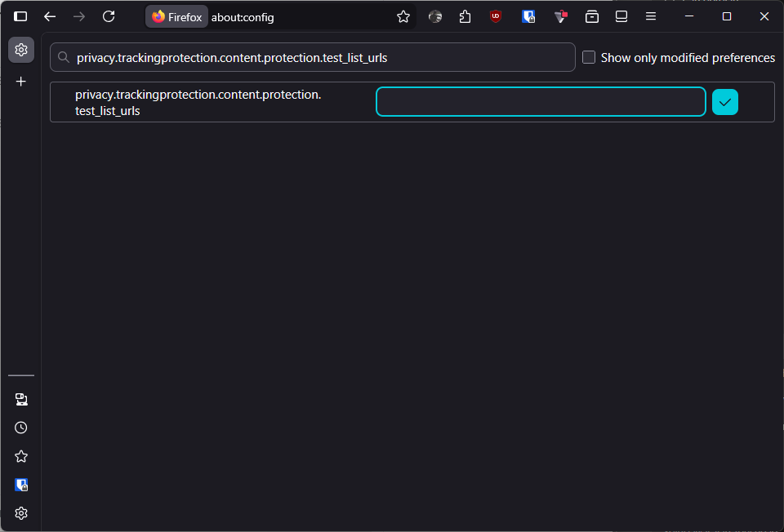
Task: Toggle the sidebar with the top-left panel icon
Action: [20, 16]
